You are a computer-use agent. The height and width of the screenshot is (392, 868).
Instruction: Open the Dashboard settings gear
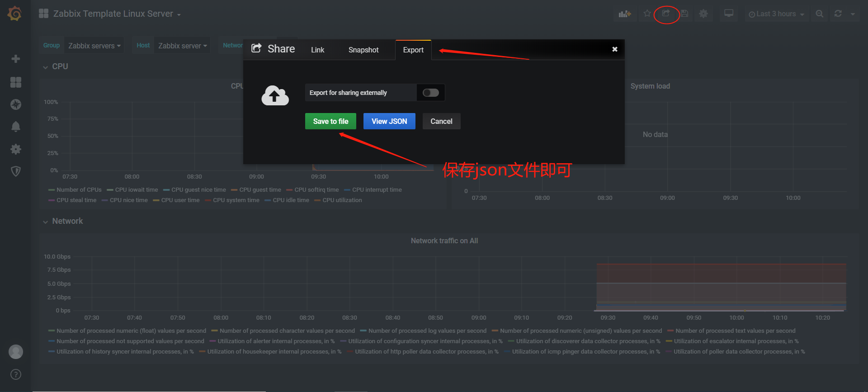(x=703, y=14)
